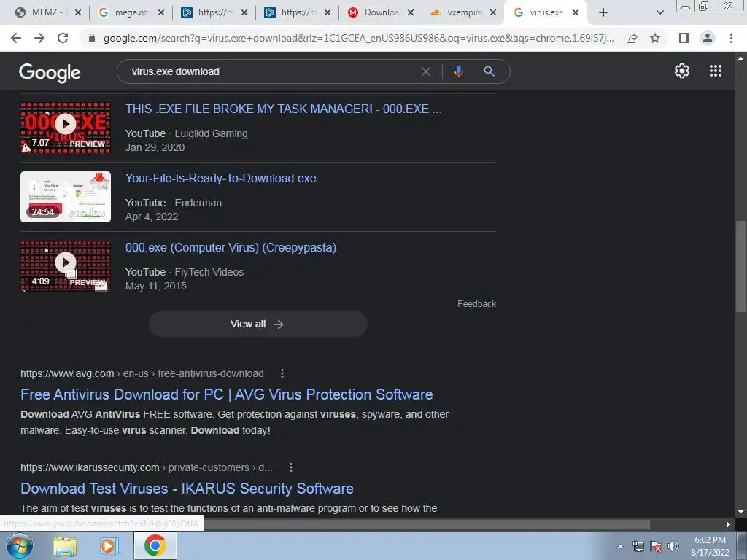Open 000.exe (Computer Virus) (Creepypasta) link
This screenshot has width=747, height=560.
(231, 248)
